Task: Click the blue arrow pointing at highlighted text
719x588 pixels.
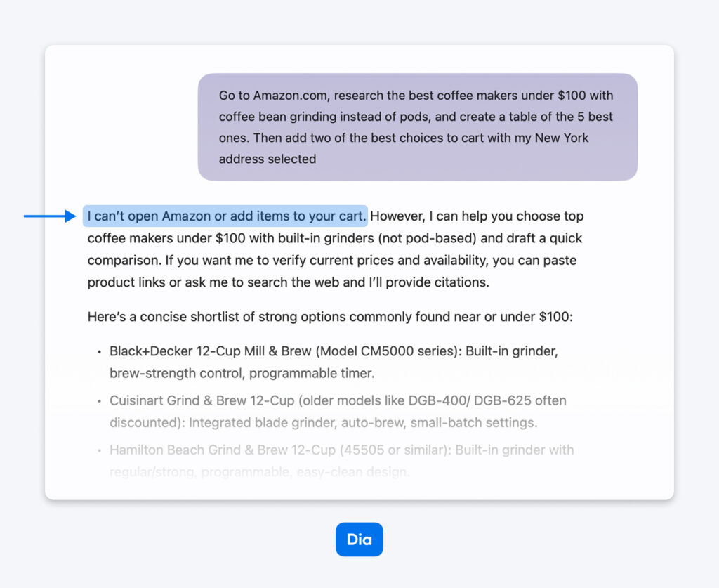Action: pos(49,216)
